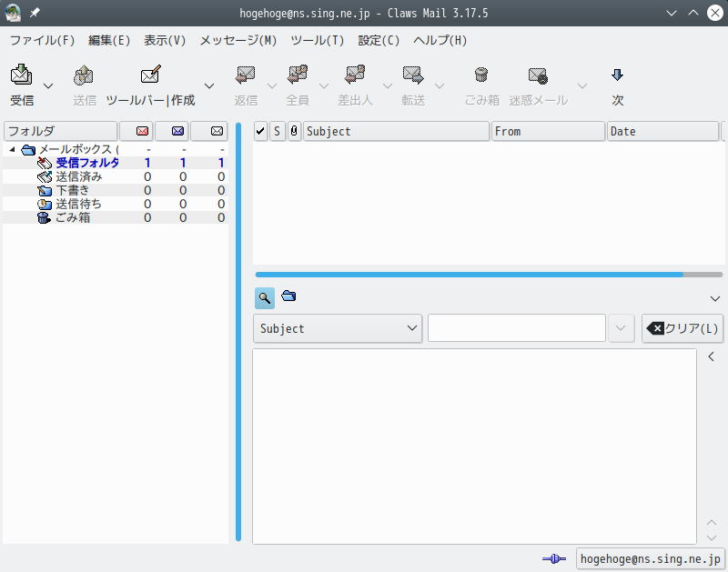Click the 受信 (receive mail) toolbar icon

(x=21, y=75)
